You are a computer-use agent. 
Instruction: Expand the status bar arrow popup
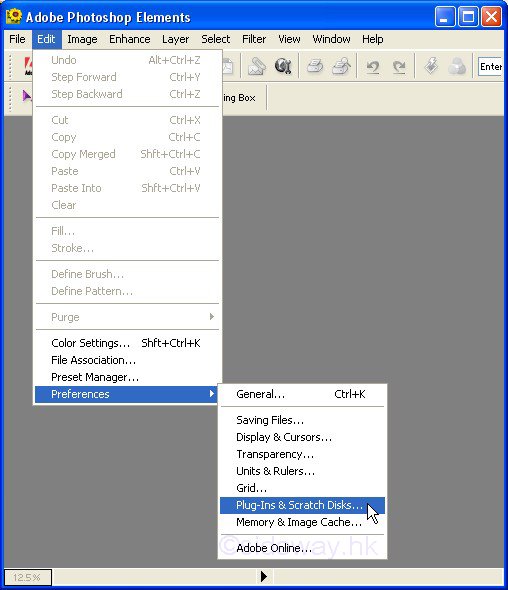pos(264,576)
